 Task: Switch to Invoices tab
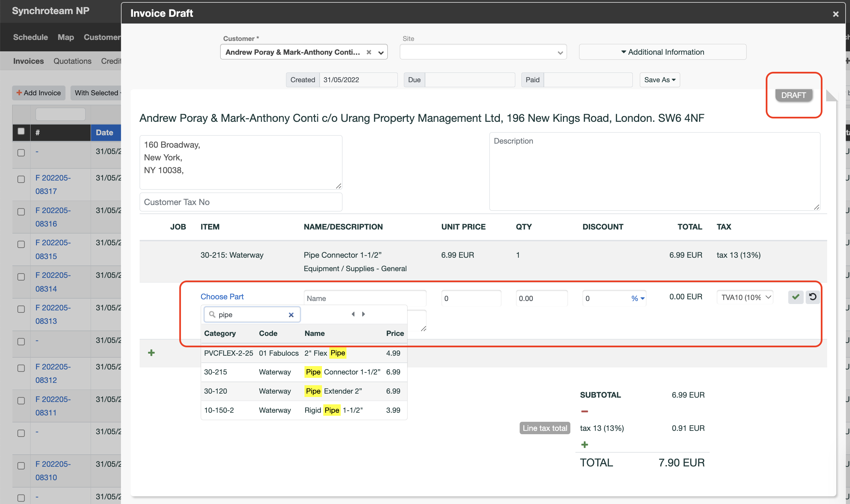coord(28,61)
